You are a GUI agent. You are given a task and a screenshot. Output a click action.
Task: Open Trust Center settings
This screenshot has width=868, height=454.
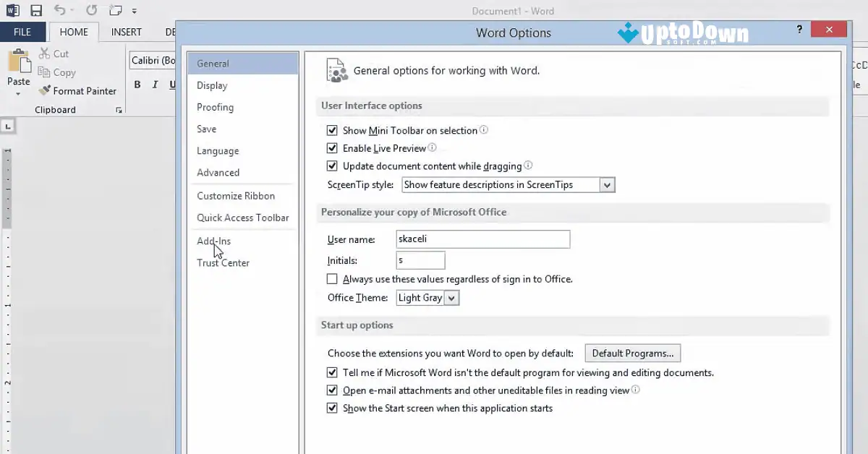[x=222, y=262]
